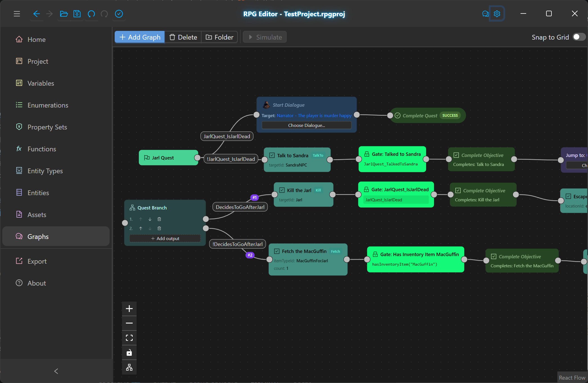This screenshot has width=588, height=383.
Task: Open Assets section
Action: point(56,215)
